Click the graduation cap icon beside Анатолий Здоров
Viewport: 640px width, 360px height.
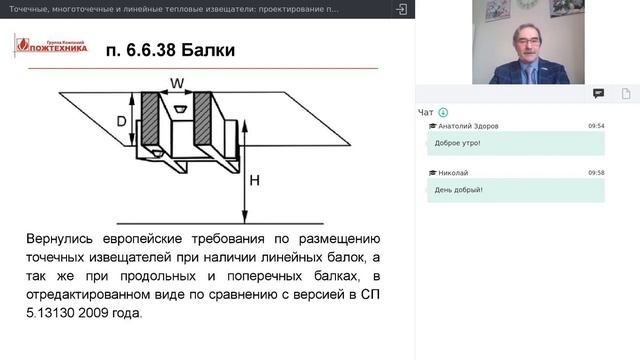[433, 126]
